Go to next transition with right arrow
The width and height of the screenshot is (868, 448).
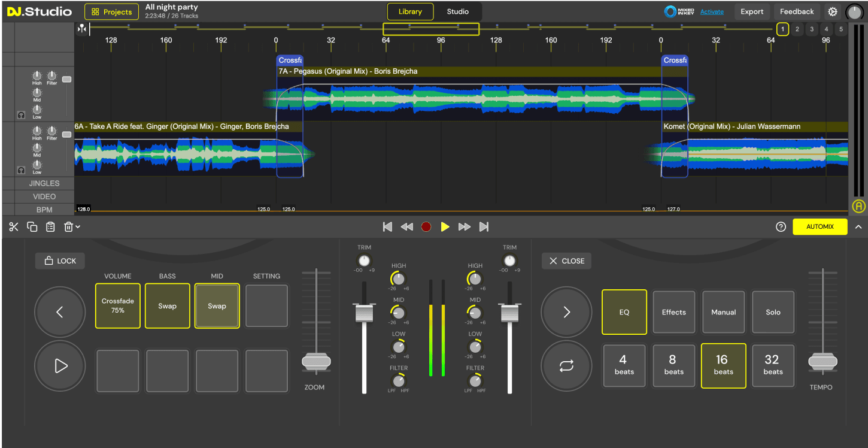click(x=566, y=312)
